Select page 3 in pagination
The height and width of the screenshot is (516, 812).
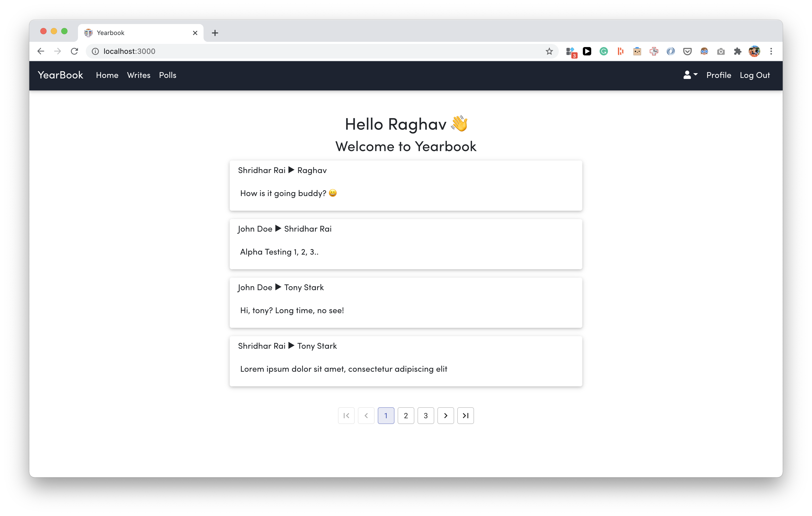tap(426, 416)
